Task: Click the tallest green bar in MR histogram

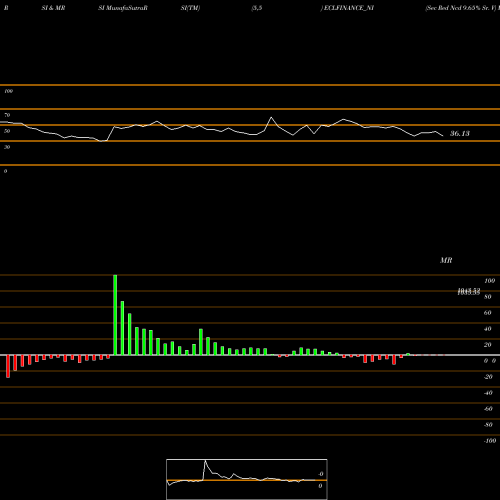Action: click(115, 315)
